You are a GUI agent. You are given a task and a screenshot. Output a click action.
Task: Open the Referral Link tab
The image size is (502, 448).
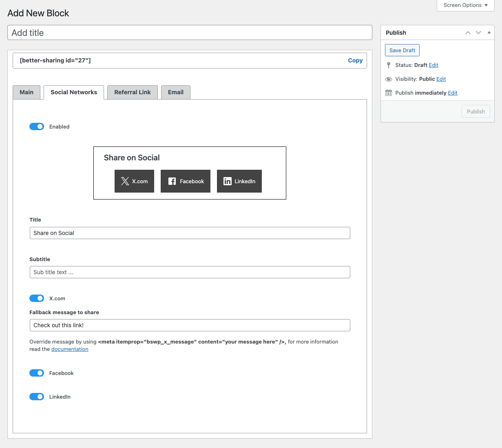tap(133, 92)
